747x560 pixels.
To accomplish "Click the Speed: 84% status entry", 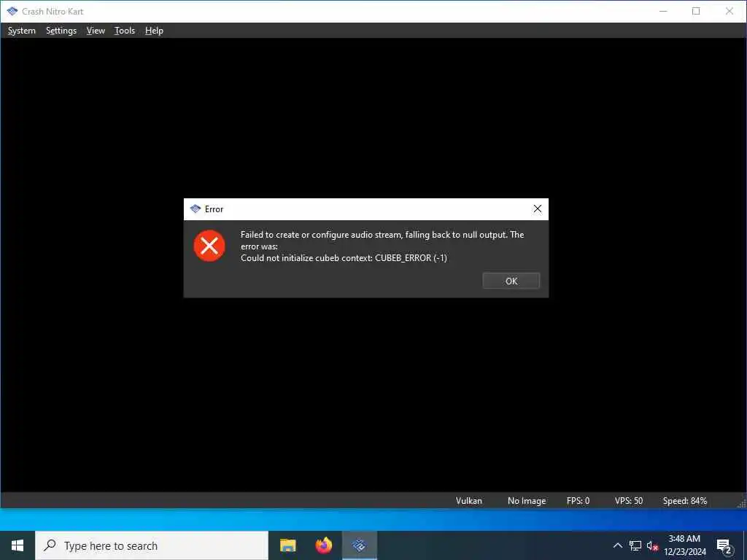I will pos(684,500).
